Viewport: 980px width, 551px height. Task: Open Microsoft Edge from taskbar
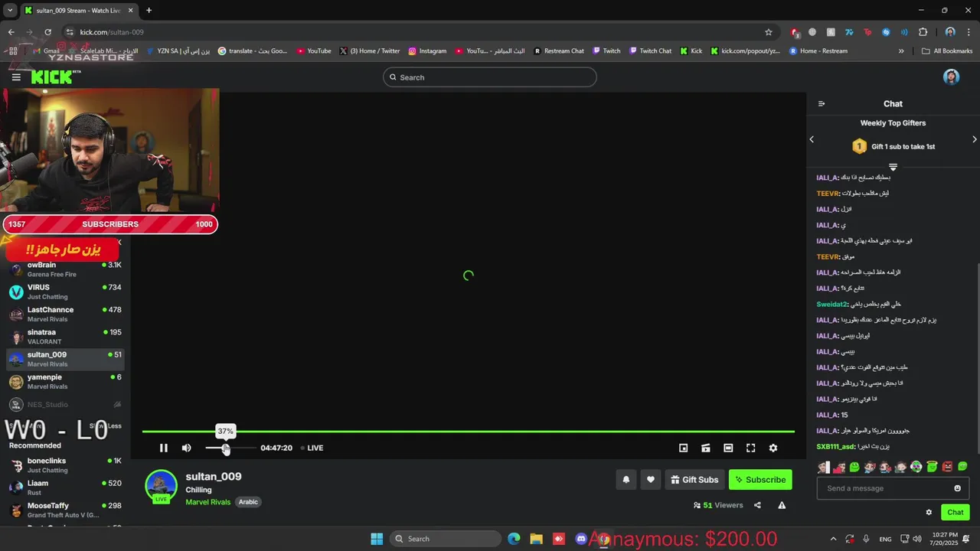[514, 539]
